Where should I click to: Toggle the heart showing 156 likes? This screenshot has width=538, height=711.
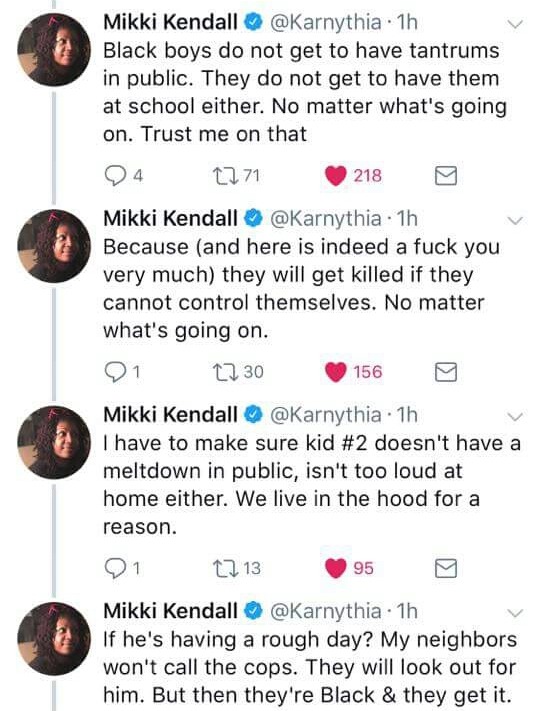point(336,372)
